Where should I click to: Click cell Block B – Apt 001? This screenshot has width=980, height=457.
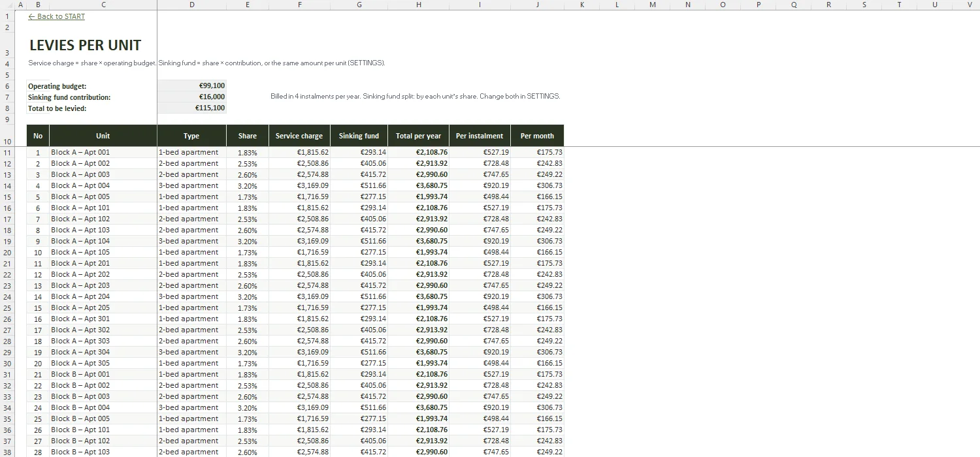(103, 374)
